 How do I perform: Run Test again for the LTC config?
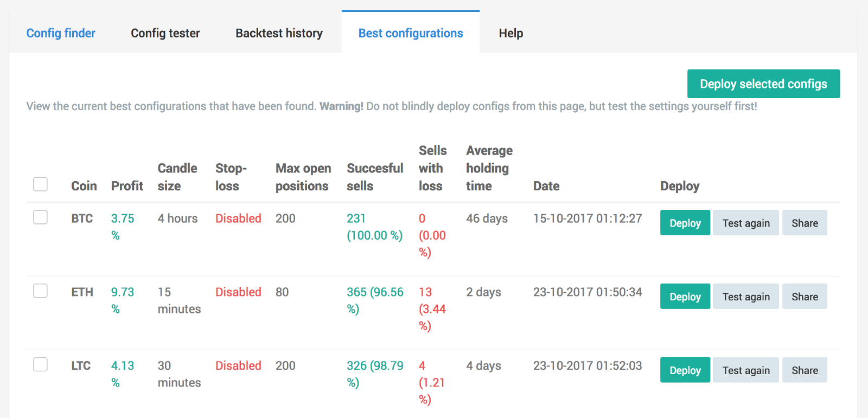746,370
